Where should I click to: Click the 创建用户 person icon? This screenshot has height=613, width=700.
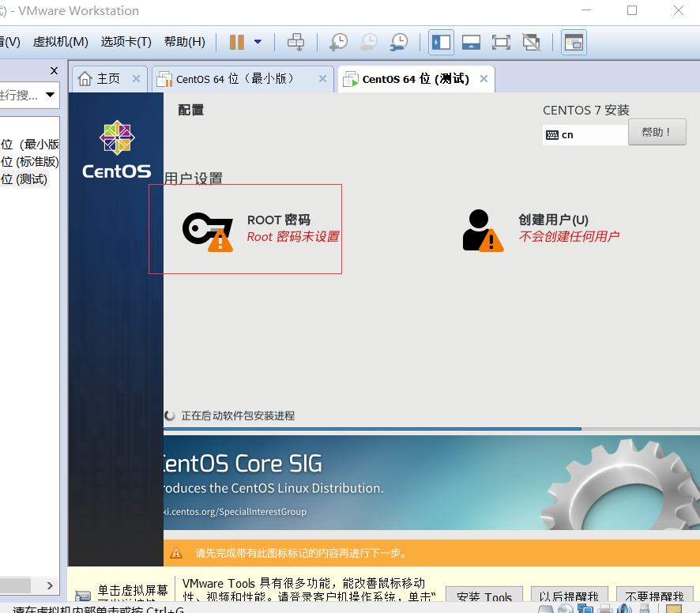point(483,231)
